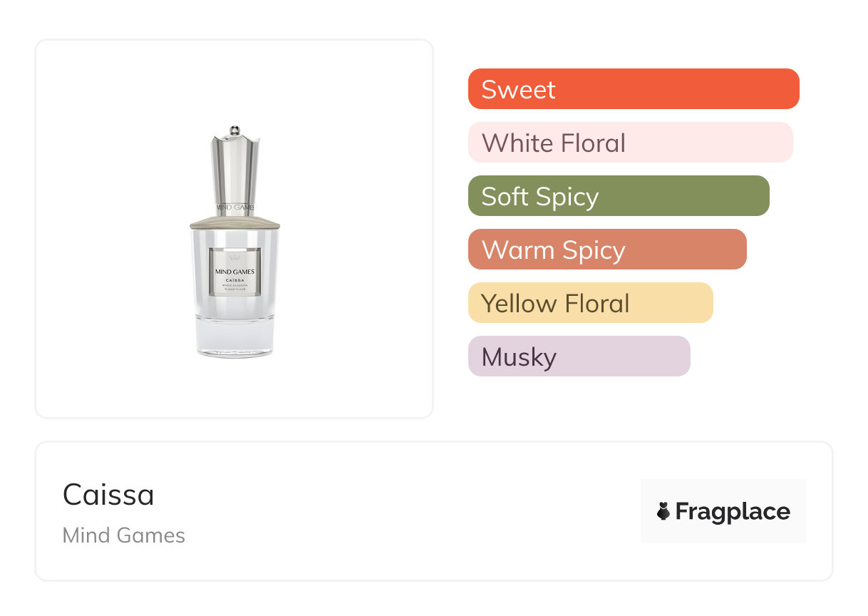868x616 pixels.
Task: Click the Caissa name printed on bottle label
Action: pyautogui.click(x=234, y=280)
